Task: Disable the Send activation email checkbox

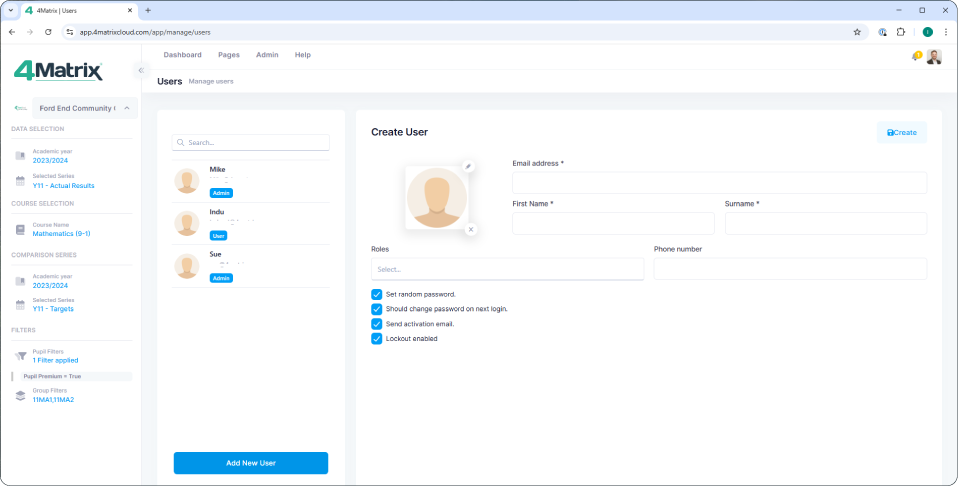Action: pos(377,324)
